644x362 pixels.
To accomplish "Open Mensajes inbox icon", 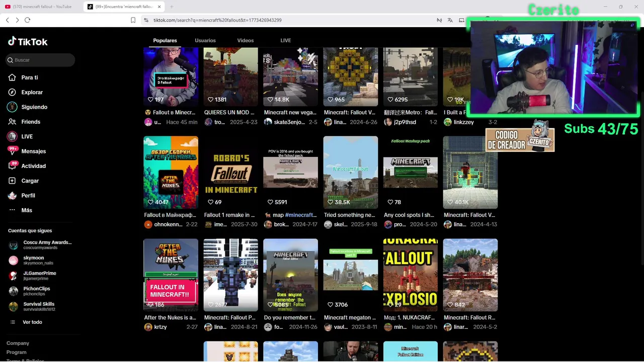I will (13, 150).
